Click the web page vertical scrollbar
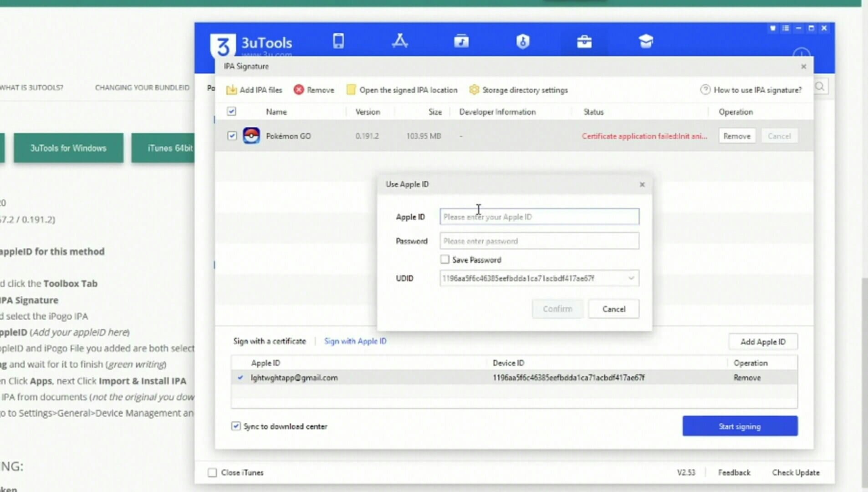 coord(864,383)
